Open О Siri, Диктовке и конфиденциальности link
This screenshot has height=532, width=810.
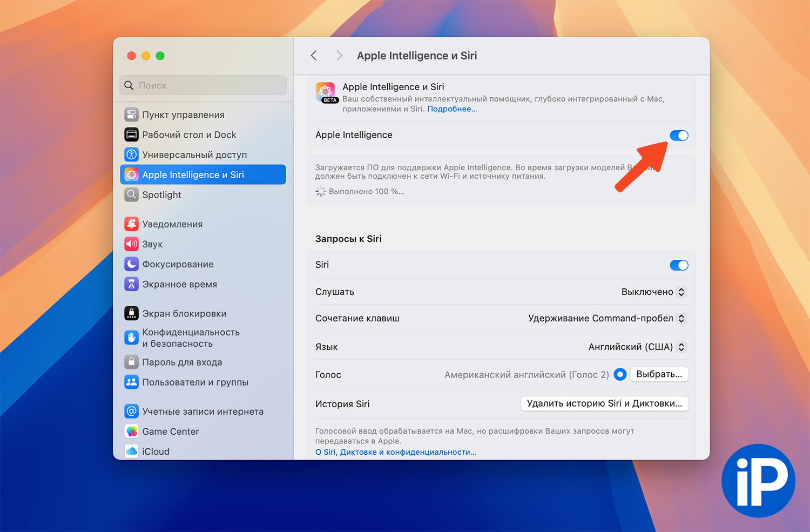[x=396, y=452]
